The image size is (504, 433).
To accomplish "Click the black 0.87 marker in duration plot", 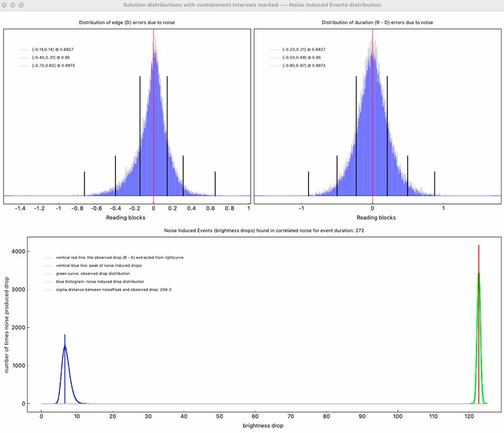I will [x=434, y=183].
